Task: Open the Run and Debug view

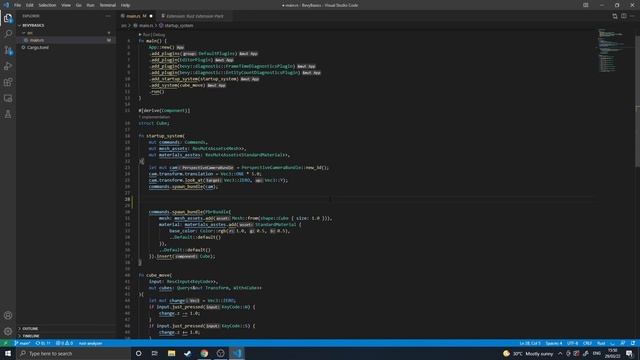Action: tap(8, 66)
